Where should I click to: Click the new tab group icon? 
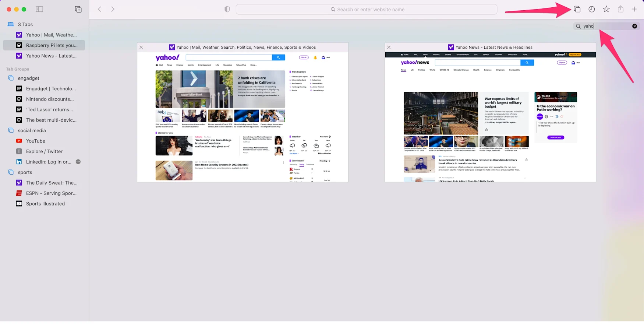[78, 9]
